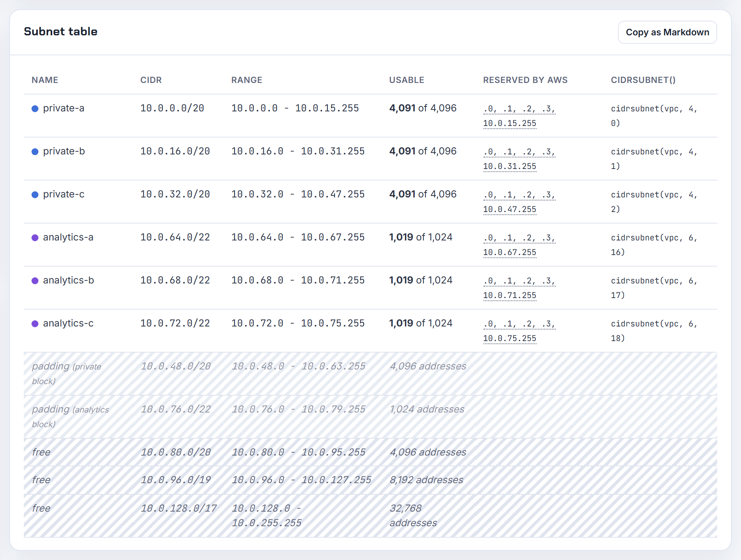Click the NAME column header
741x560 pixels.
click(x=45, y=80)
